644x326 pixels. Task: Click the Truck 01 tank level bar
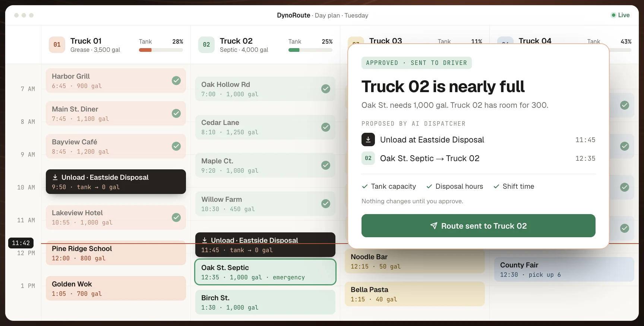pos(161,50)
